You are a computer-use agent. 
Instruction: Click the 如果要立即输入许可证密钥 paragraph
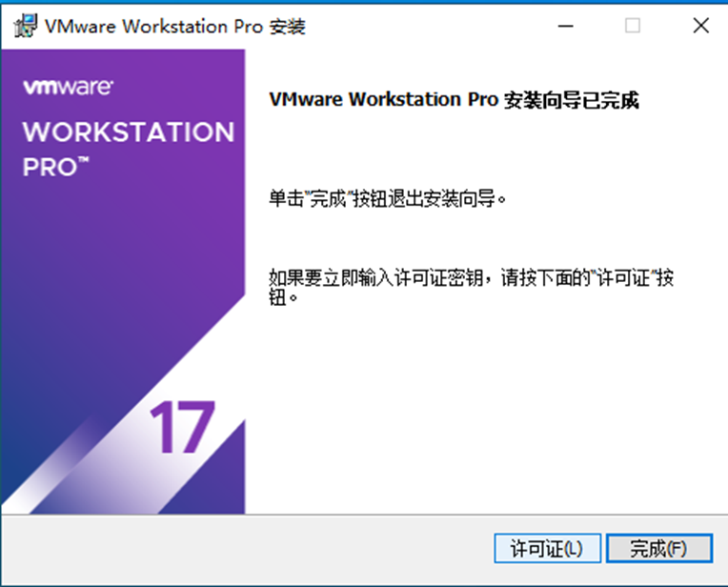pos(472,287)
